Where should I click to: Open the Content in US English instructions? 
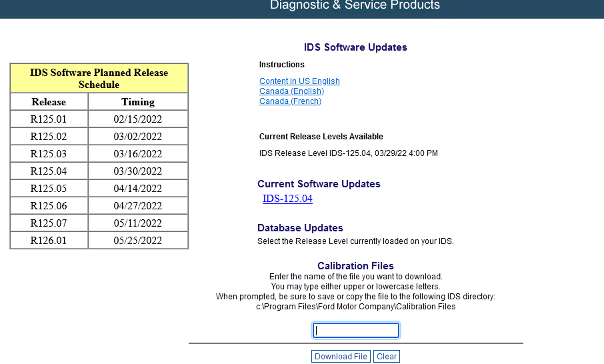(299, 81)
